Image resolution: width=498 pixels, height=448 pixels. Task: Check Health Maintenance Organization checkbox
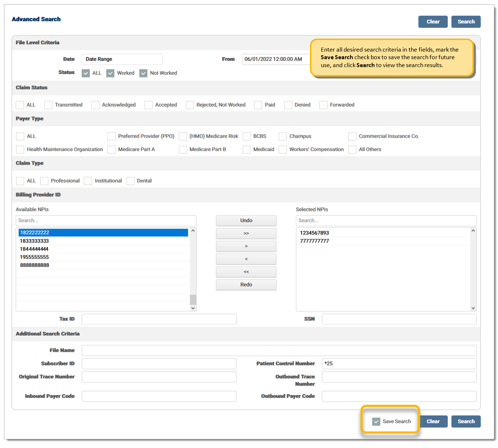(20, 149)
